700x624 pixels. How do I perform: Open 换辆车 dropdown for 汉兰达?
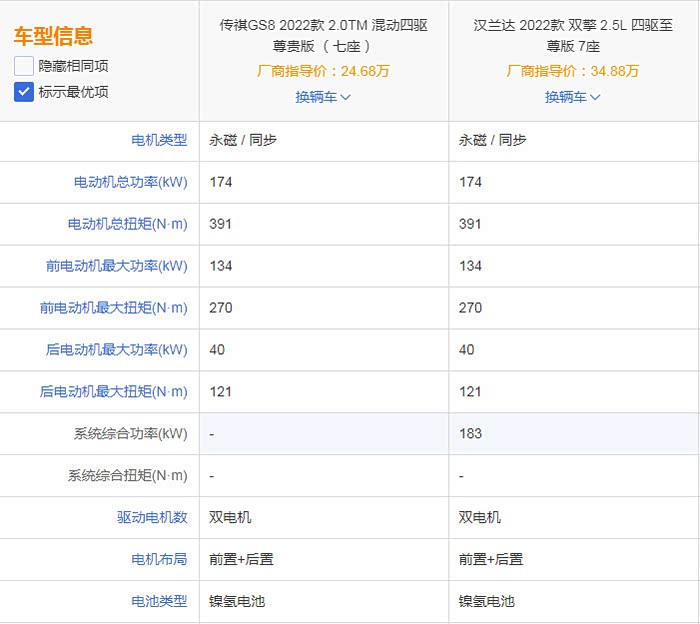pos(573,97)
